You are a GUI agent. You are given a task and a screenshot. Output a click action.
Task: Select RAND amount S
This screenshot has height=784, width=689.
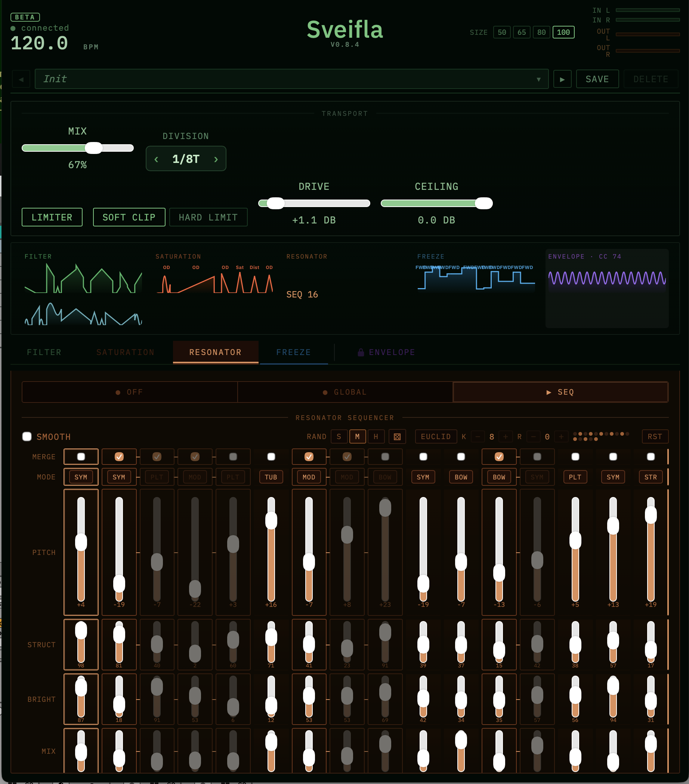[x=339, y=436]
